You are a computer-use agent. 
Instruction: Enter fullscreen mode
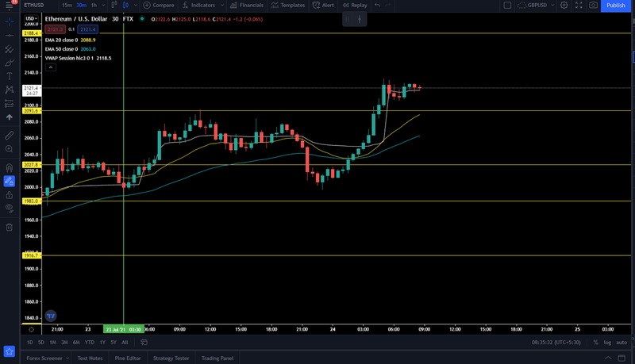579,6
